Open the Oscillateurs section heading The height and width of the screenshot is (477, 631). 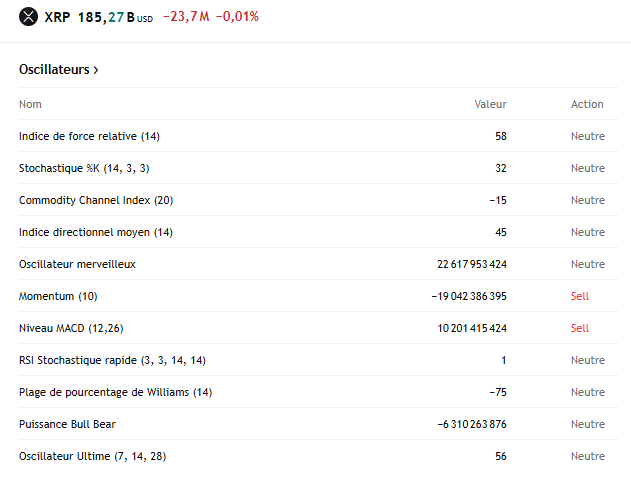point(59,70)
